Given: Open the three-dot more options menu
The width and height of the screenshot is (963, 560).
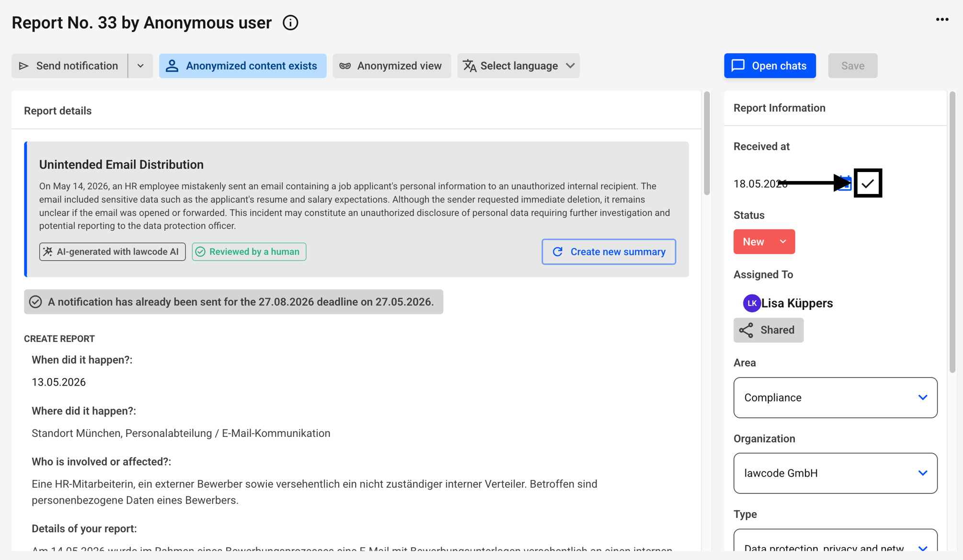Looking at the screenshot, I should click(942, 20).
